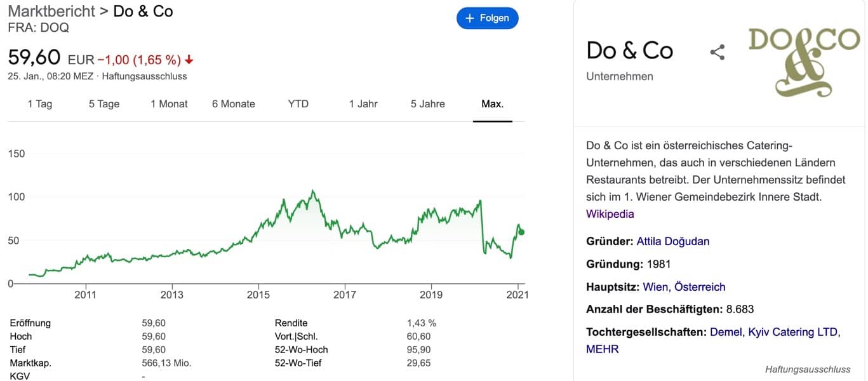Viewport: 868px width, 381px height.
Task: Show the 5 Jahre chart range
Action: coord(428,104)
